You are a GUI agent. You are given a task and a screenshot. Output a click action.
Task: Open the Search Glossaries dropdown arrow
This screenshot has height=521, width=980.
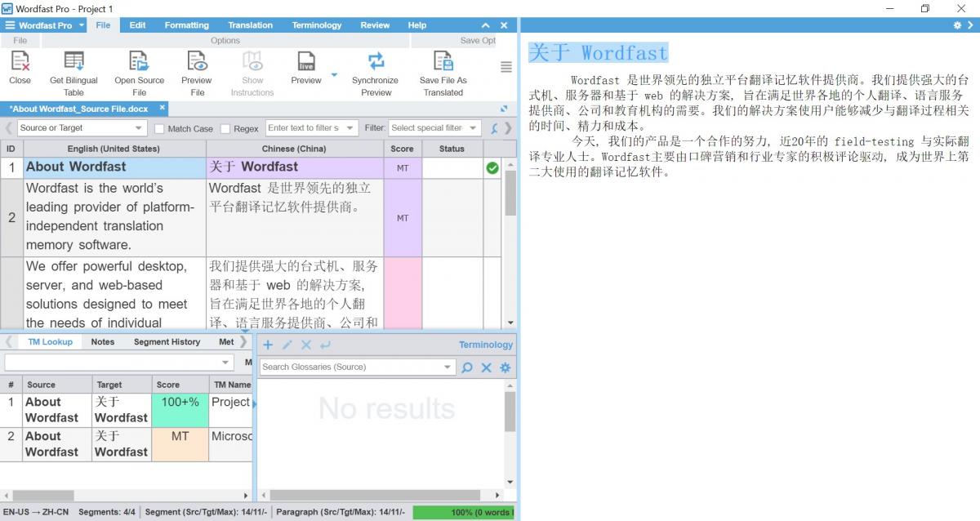(448, 367)
